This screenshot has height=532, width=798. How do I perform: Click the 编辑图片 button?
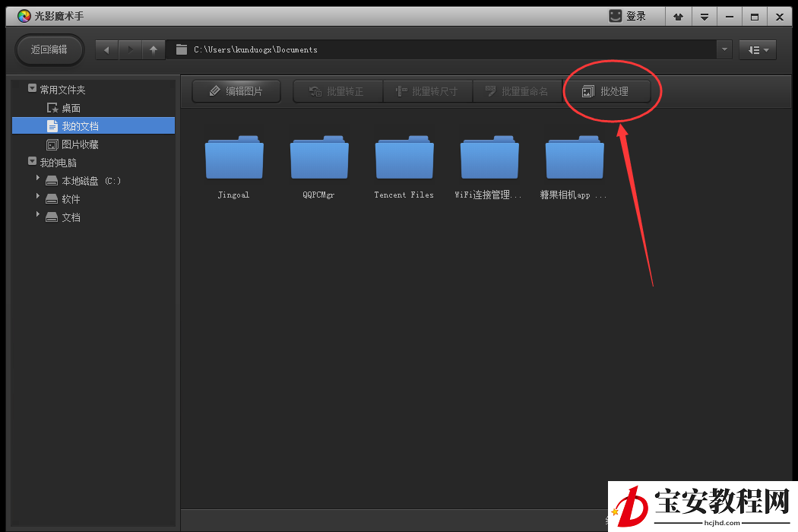[x=236, y=92]
